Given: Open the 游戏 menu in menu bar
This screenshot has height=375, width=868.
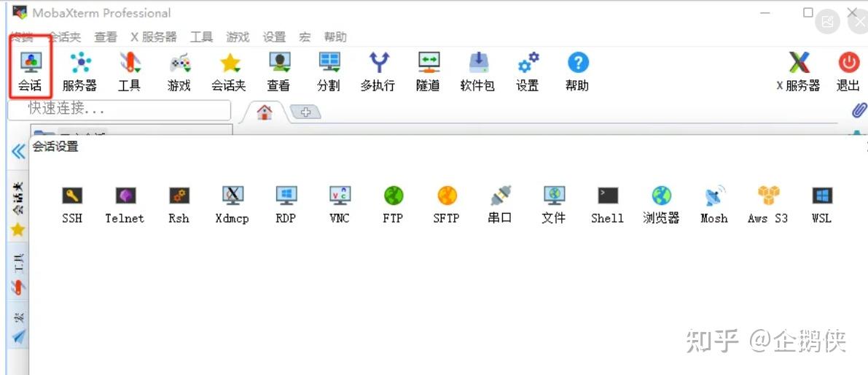Looking at the screenshot, I should pos(238,37).
